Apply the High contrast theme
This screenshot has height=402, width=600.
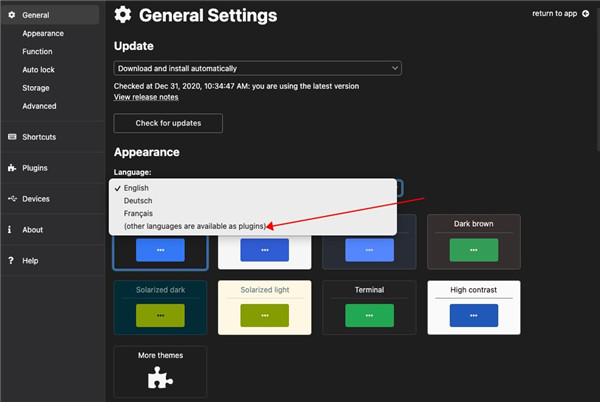474,307
